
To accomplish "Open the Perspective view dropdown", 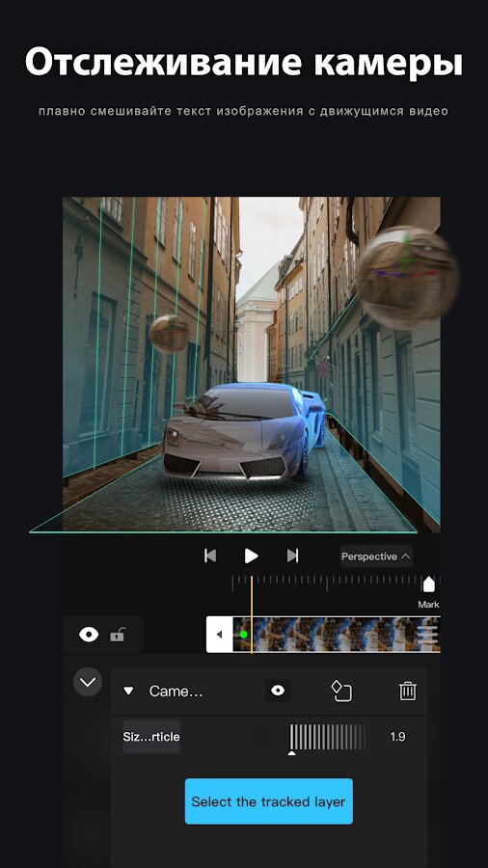I will pos(376,556).
